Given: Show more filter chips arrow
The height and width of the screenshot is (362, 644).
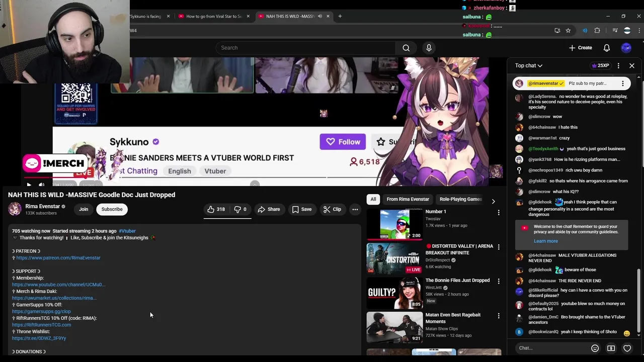Looking at the screenshot, I should (x=493, y=201).
